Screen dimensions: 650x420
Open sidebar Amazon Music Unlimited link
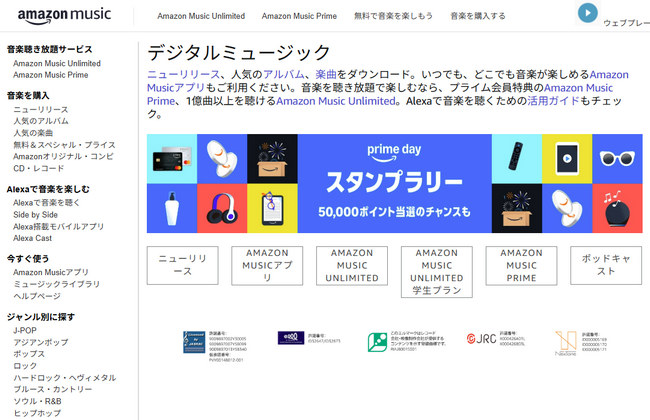click(57, 63)
